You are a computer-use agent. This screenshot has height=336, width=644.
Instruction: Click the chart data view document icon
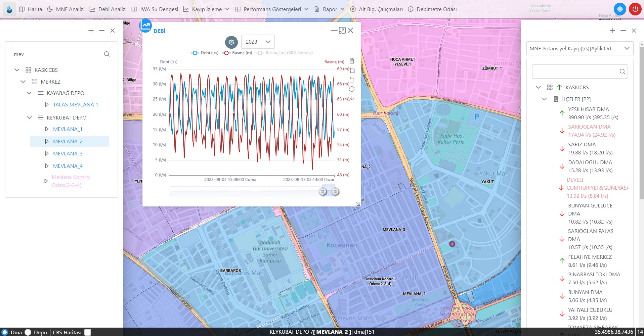pos(352,61)
